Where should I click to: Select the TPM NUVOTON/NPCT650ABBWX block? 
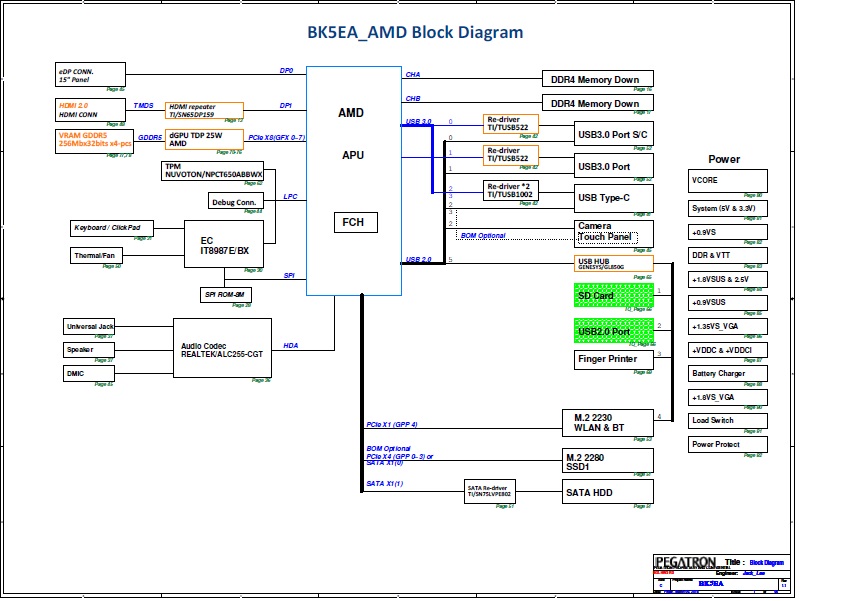point(212,170)
